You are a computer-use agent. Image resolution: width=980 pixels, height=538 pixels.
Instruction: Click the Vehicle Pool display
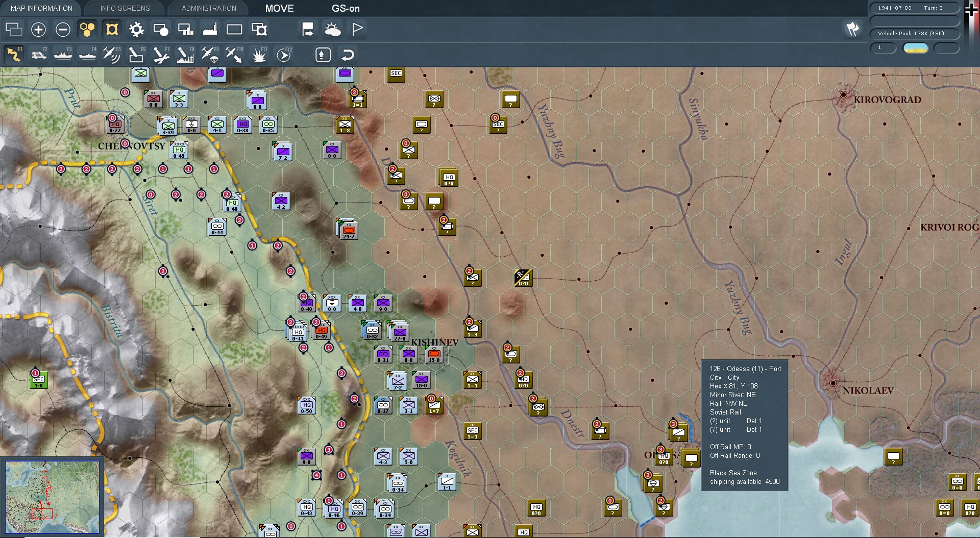(915, 34)
